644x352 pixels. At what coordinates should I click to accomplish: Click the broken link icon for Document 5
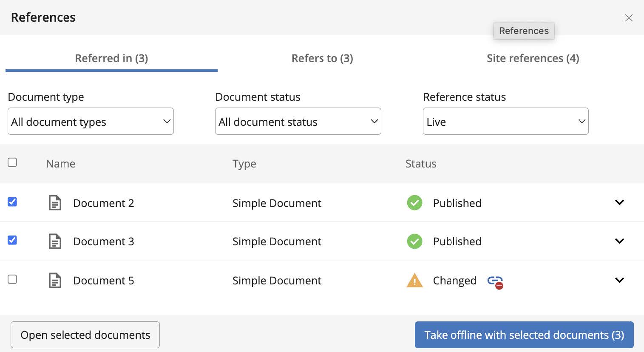(495, 281)
